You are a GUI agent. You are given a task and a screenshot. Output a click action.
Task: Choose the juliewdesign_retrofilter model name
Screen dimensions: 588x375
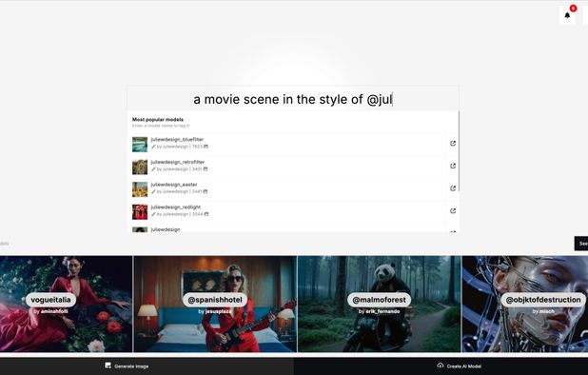tap(178, 162)
